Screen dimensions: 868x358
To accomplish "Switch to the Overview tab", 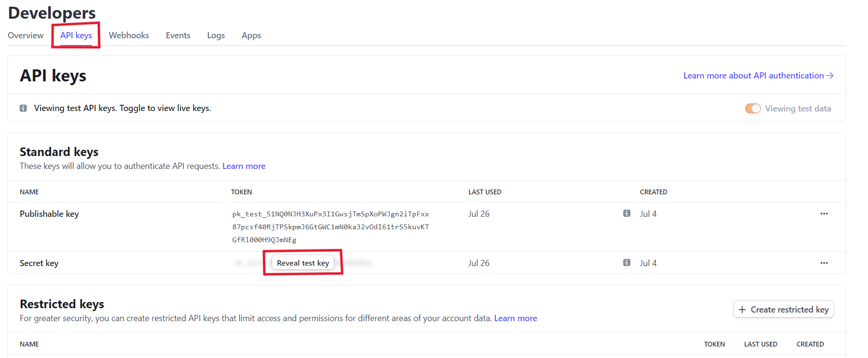I will click(25, 35).
